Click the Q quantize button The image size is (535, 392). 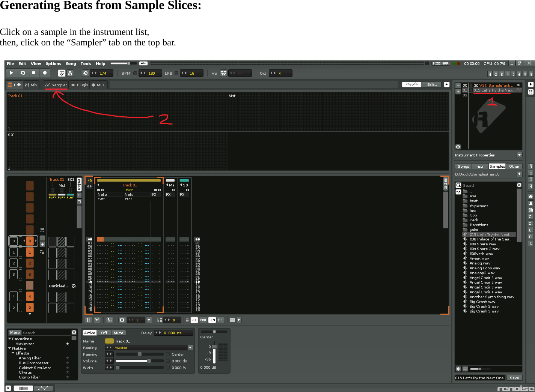click(122, 320)
